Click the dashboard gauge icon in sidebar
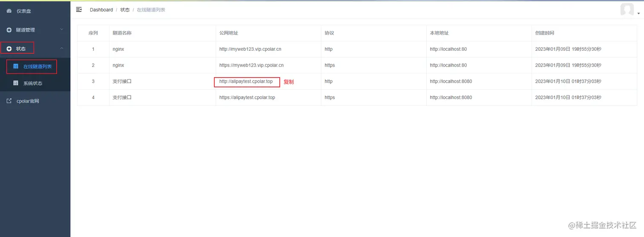 coord(9,11)
